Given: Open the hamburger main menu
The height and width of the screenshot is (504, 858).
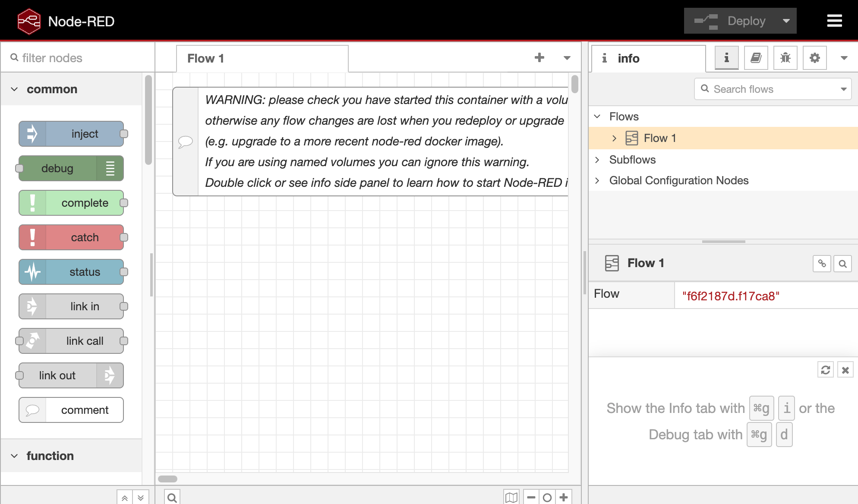Looking at the screenshot, I should (834, 21).
